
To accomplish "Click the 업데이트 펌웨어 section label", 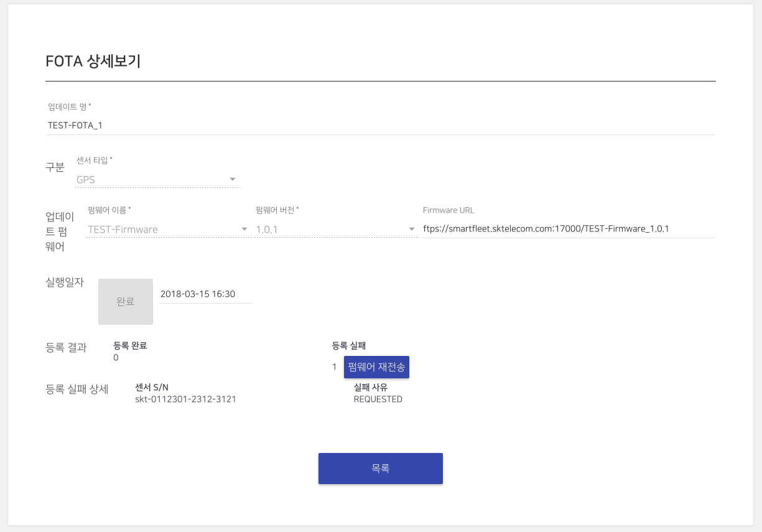I will tap(60, 231).
